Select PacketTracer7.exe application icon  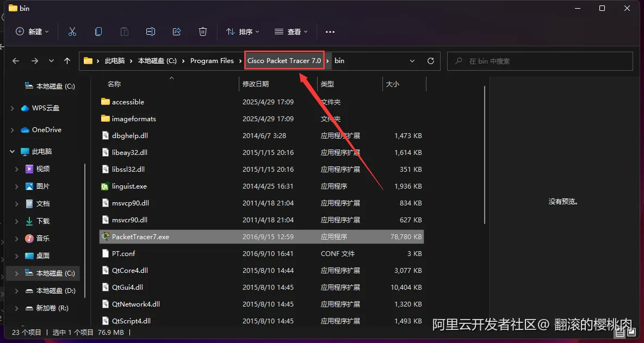click(106, 236)
